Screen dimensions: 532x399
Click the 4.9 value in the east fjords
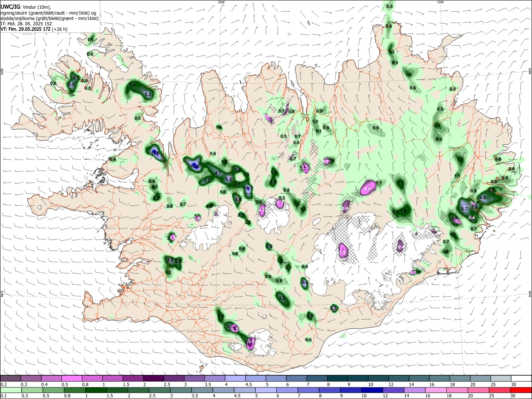tap(483, 197)
